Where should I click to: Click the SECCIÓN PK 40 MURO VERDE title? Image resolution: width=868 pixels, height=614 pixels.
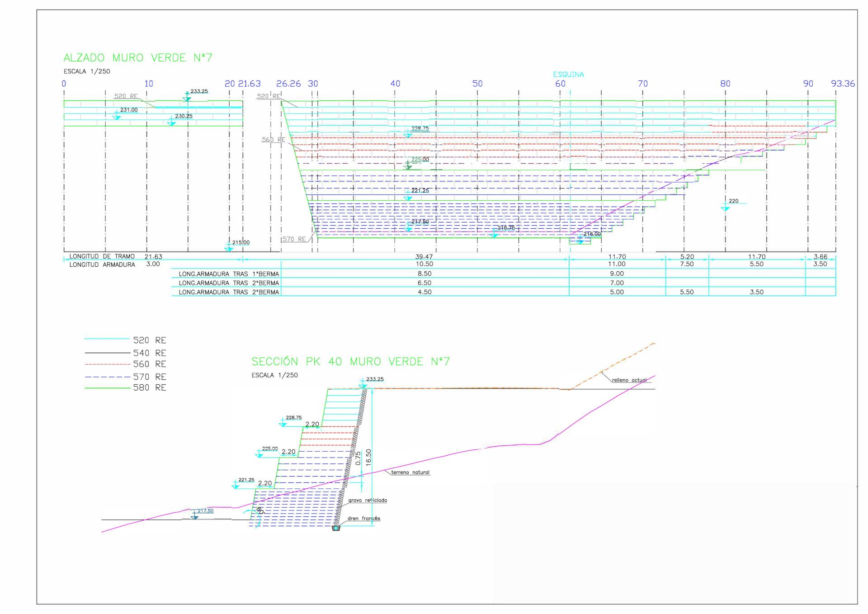(x=350, y=362)
